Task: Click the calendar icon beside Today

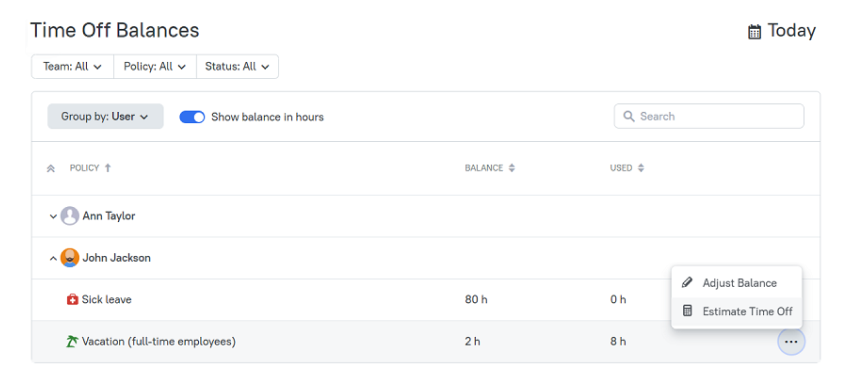Action: (754, 32)
